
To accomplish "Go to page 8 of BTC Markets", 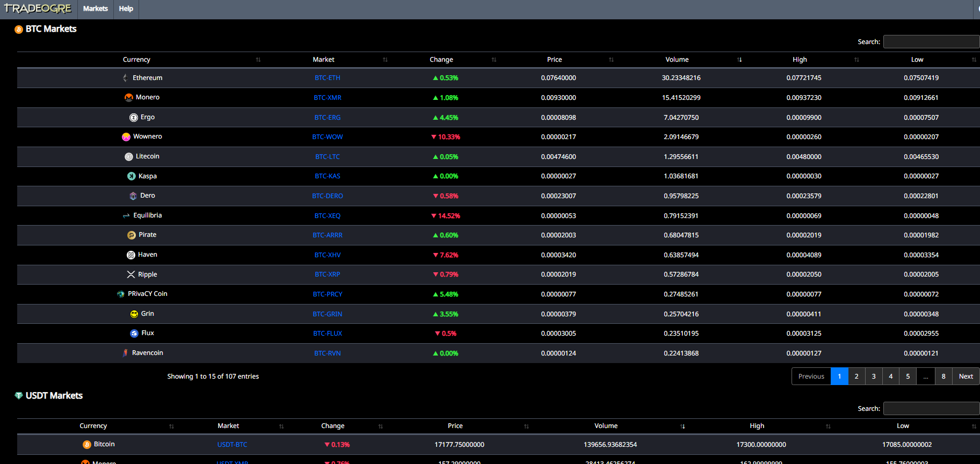I will point(943,376).
